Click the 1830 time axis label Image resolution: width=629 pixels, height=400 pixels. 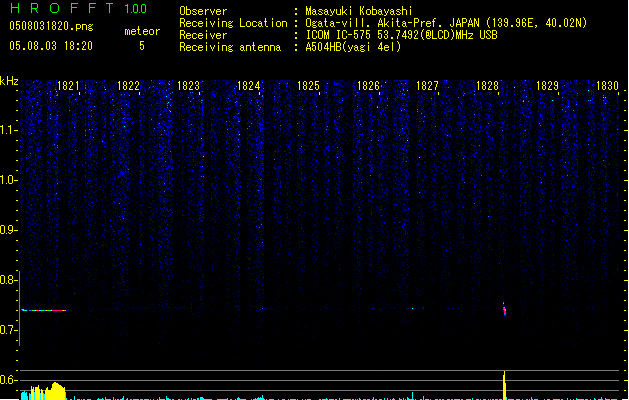coord(607,86)
